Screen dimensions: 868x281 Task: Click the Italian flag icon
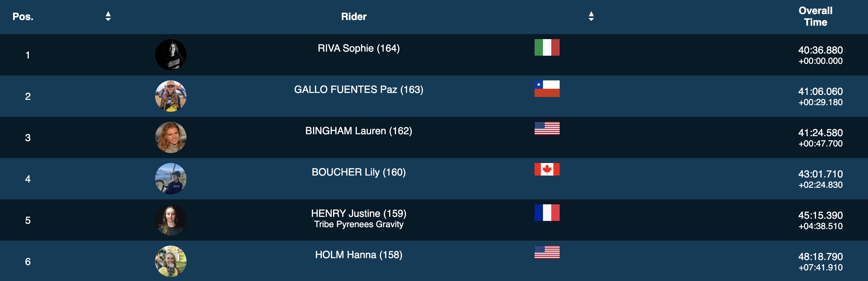(x=546, y=48)
